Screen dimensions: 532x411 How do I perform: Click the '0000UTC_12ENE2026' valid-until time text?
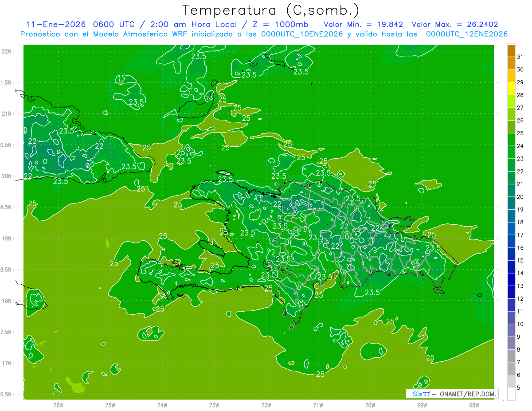click(466, 34)
